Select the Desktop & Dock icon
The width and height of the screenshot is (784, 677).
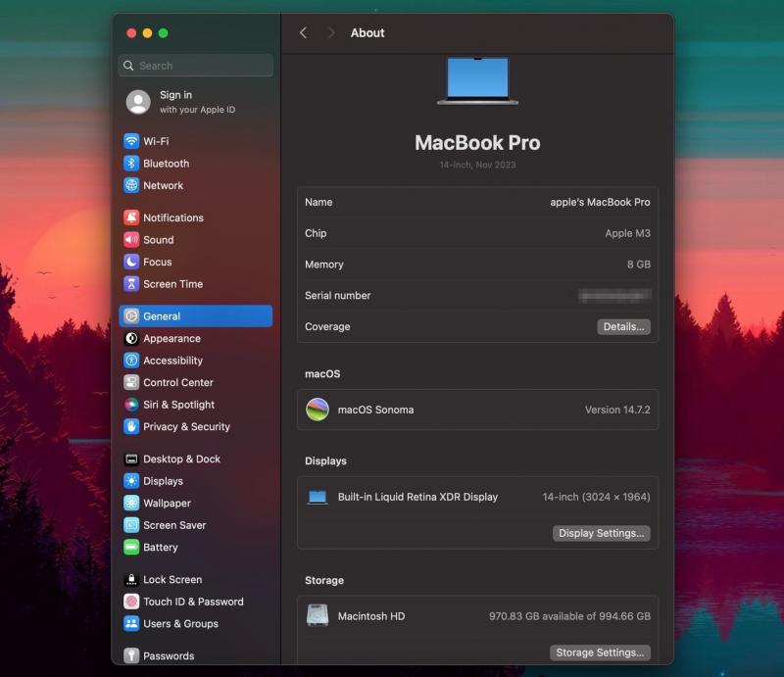tap(131, 459)
